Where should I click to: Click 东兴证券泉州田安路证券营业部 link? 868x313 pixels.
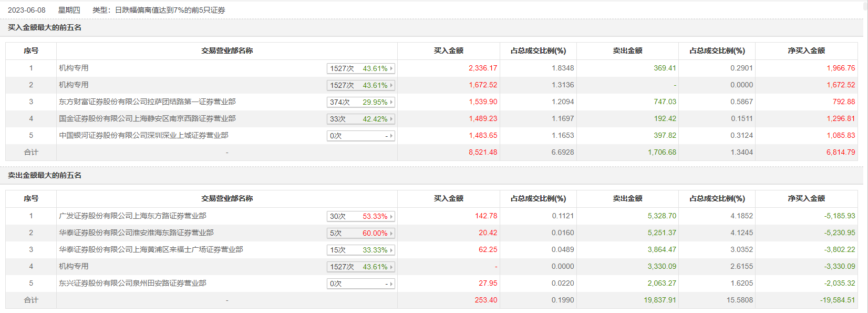(x=132, y=283)
